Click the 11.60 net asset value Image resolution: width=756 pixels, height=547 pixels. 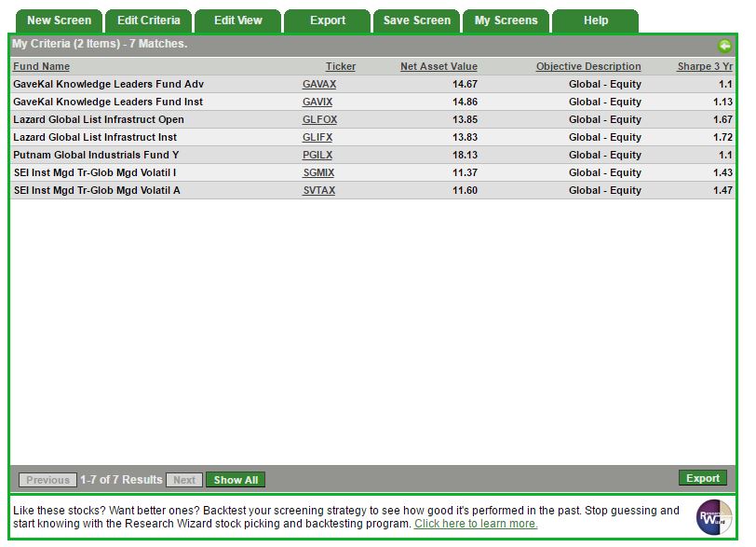click(x=465, y=190)
